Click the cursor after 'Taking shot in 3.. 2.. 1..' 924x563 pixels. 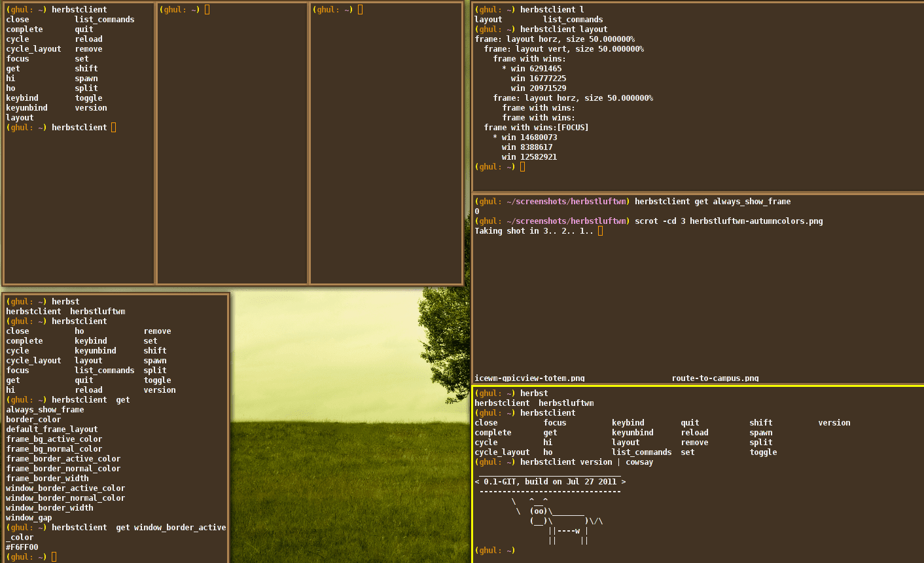(x=601, y=231)
